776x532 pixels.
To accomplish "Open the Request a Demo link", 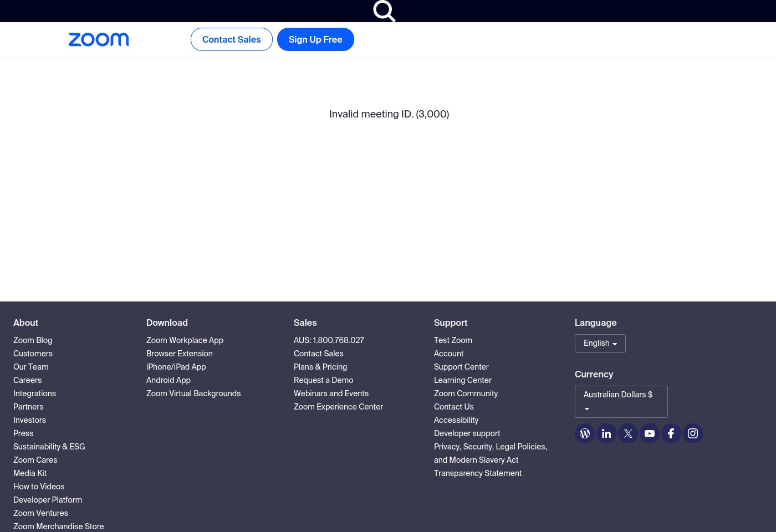I will click(323, 380).
